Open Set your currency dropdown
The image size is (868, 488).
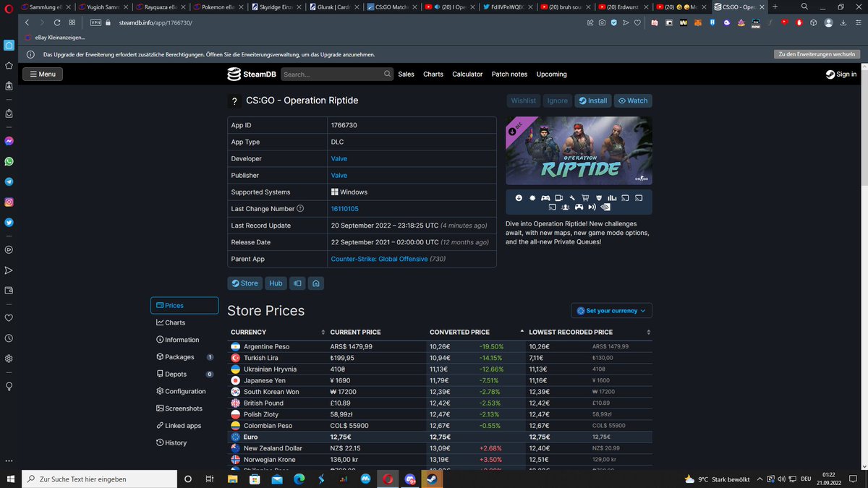611,311
